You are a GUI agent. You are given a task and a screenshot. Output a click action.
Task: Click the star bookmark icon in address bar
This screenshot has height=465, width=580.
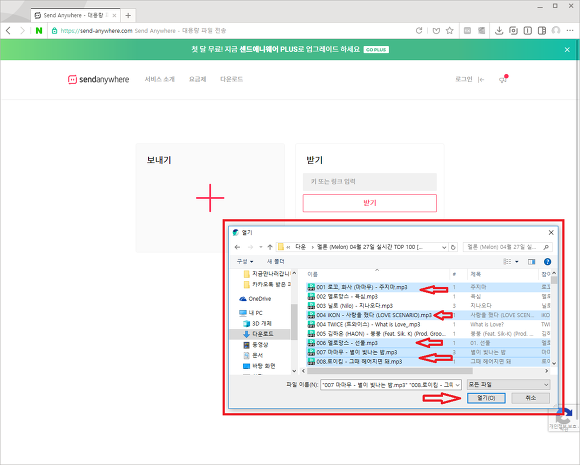click(449, 31)
